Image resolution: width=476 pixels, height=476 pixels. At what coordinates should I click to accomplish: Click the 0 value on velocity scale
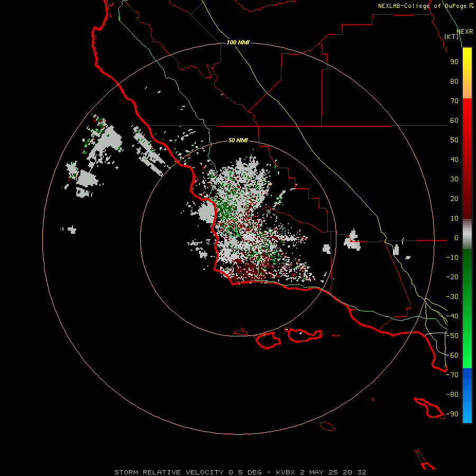[x=456, y=238]
